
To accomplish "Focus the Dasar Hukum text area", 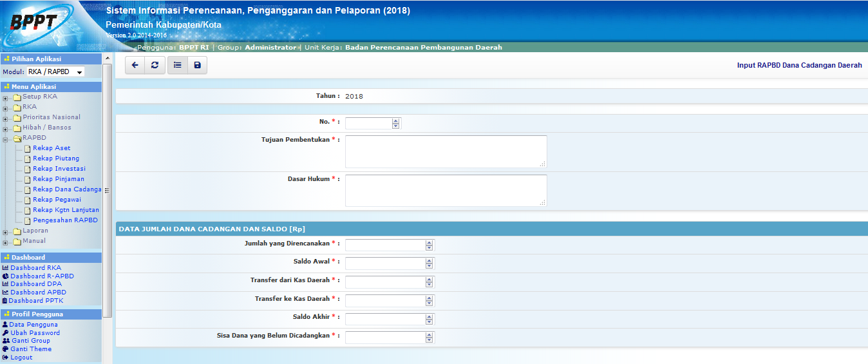I will [446, 191].
